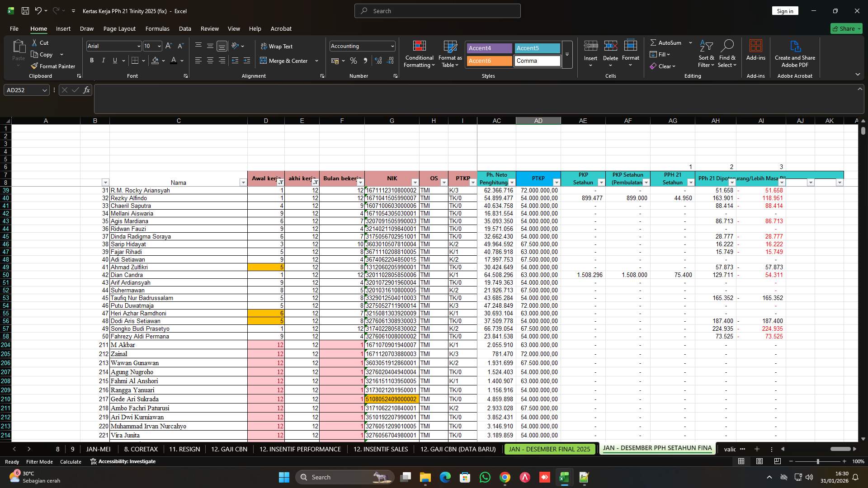Toggle Bold formatting

[91, 60]
